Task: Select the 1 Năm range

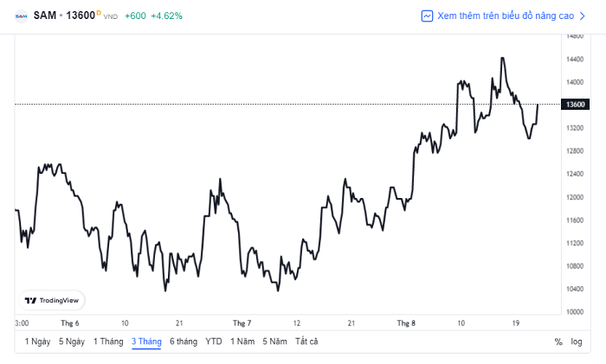Action: [x=242, y=342]
